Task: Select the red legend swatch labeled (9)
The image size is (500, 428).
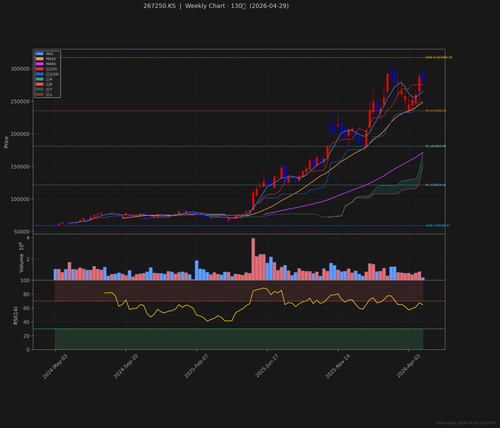Action: pos(40,69)
